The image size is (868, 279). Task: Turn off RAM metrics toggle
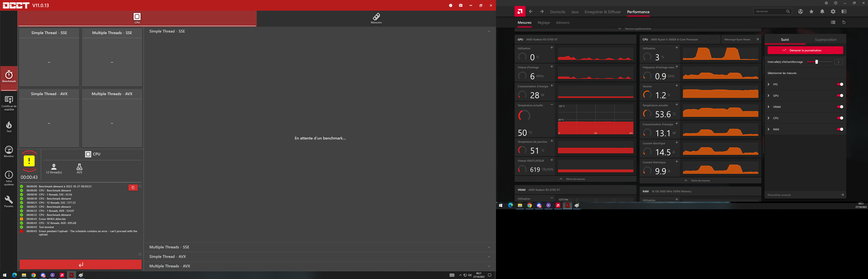click(840, 129)
